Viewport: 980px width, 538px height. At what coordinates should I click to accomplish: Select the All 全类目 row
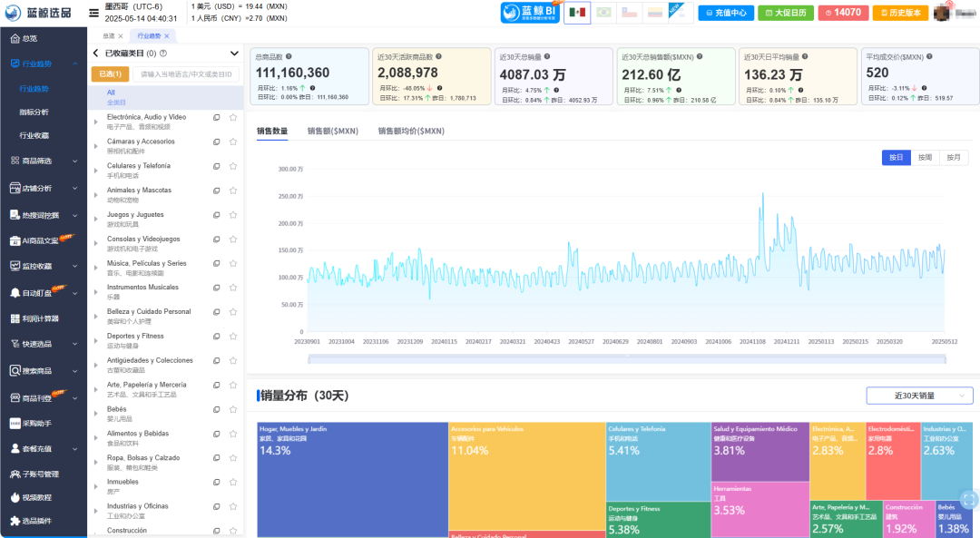tap(165, 97)
